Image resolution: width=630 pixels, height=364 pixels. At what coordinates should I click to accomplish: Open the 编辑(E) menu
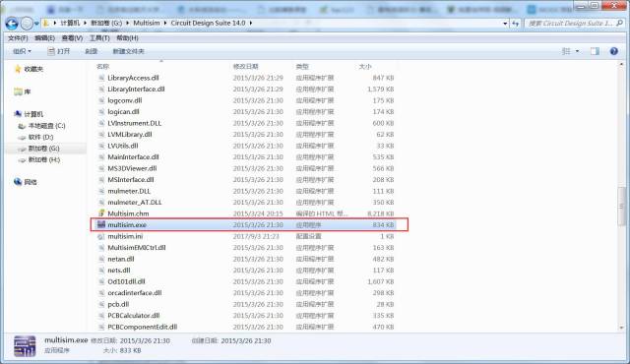click(44, 38)
